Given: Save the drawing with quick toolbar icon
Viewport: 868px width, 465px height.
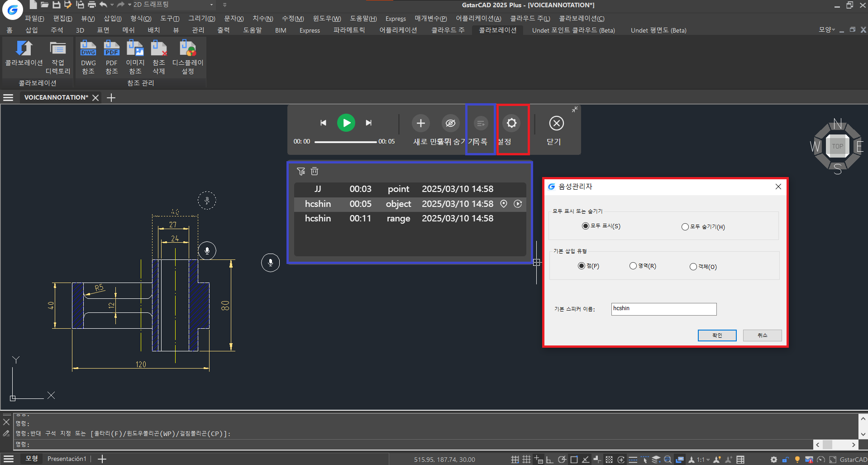Looking at the screenshot, I should point(56,5).
